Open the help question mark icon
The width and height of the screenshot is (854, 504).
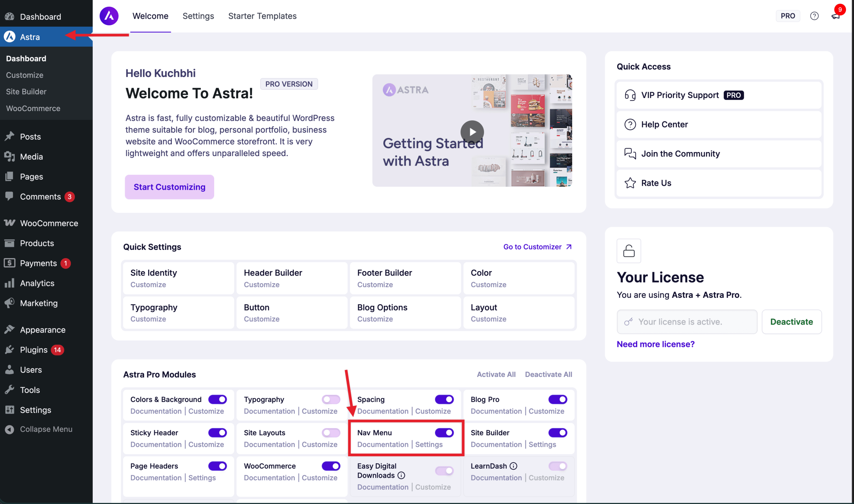pyautogui.click(x=814, y=16)
